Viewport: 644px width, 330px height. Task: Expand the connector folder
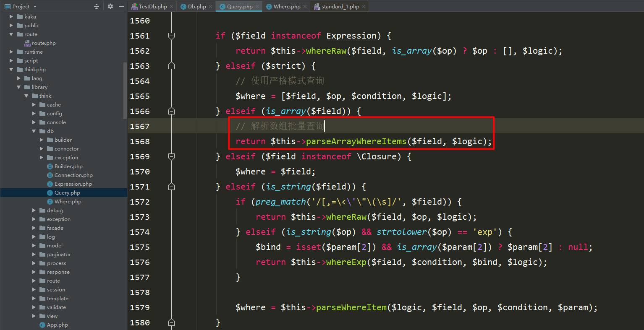tap(42, 149)
